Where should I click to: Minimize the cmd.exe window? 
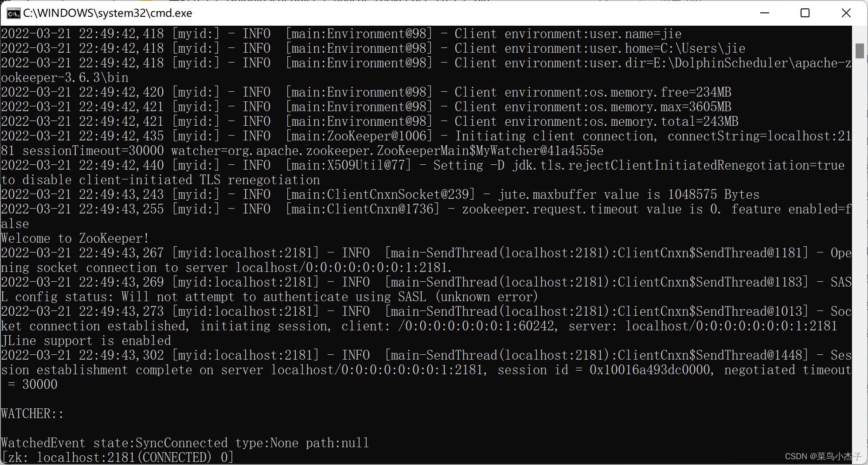765,13
